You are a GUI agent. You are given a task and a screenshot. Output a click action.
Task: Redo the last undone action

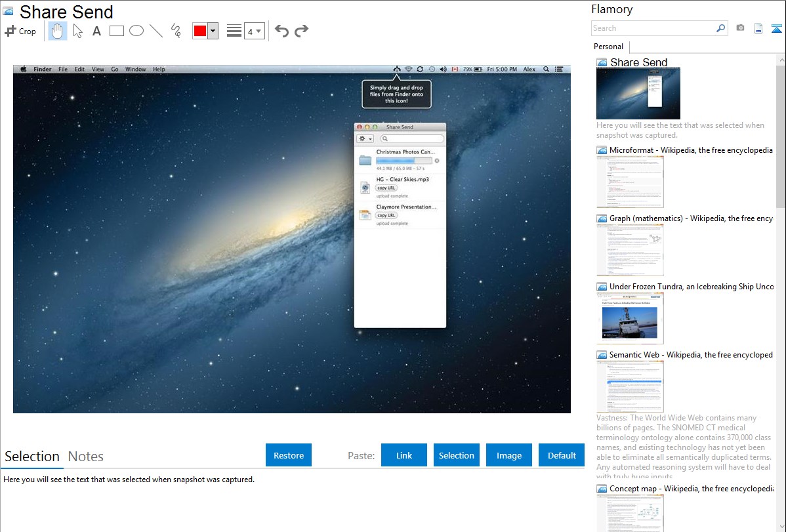(x=301, y=31)
